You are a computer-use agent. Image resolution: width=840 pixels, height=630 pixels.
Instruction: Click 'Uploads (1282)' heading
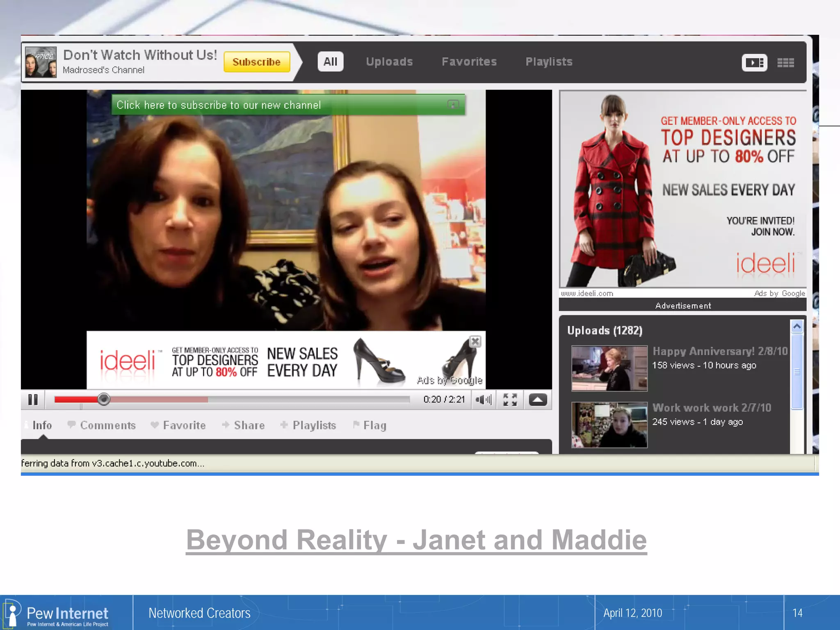pos(605,331)
